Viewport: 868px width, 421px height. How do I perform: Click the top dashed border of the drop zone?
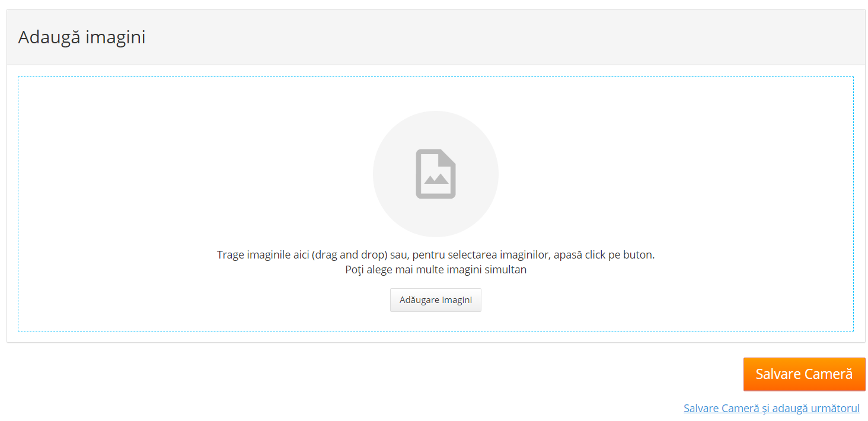click(436, 77)
